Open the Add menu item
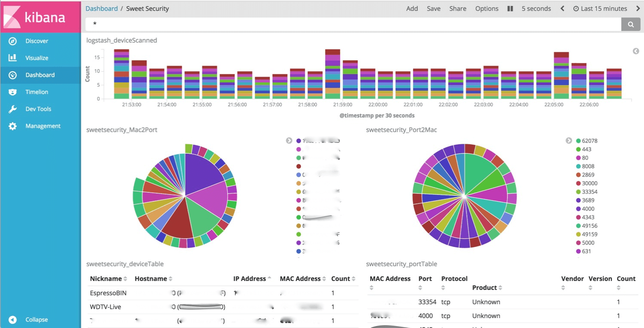The width and height of the screenshot is (644, 328). coord(412,9)
